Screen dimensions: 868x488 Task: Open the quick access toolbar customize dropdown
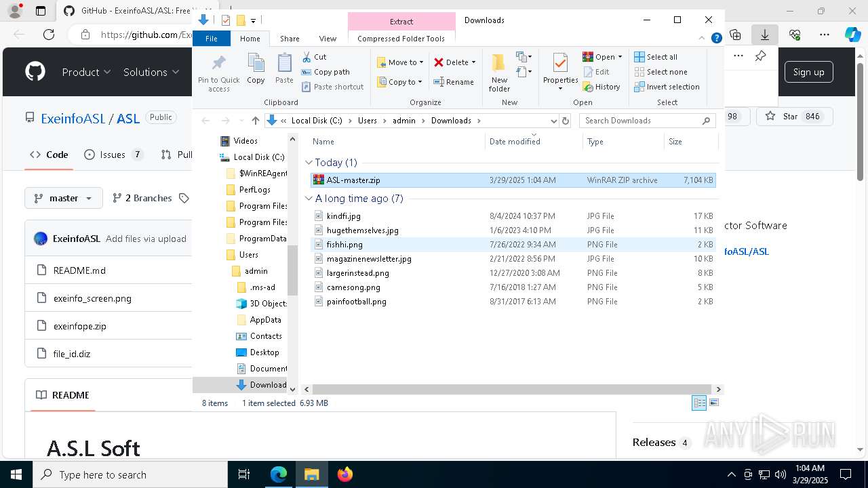tap(253, 21)
